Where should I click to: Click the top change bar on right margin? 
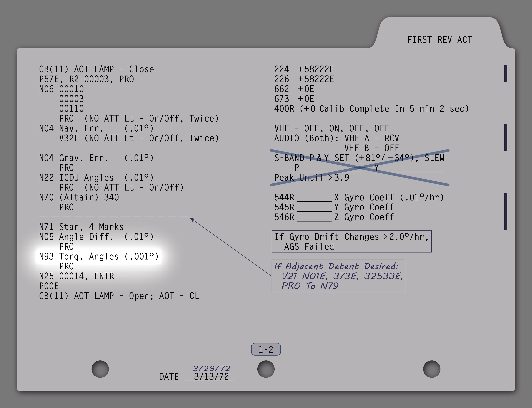click(x=506, y=73)
